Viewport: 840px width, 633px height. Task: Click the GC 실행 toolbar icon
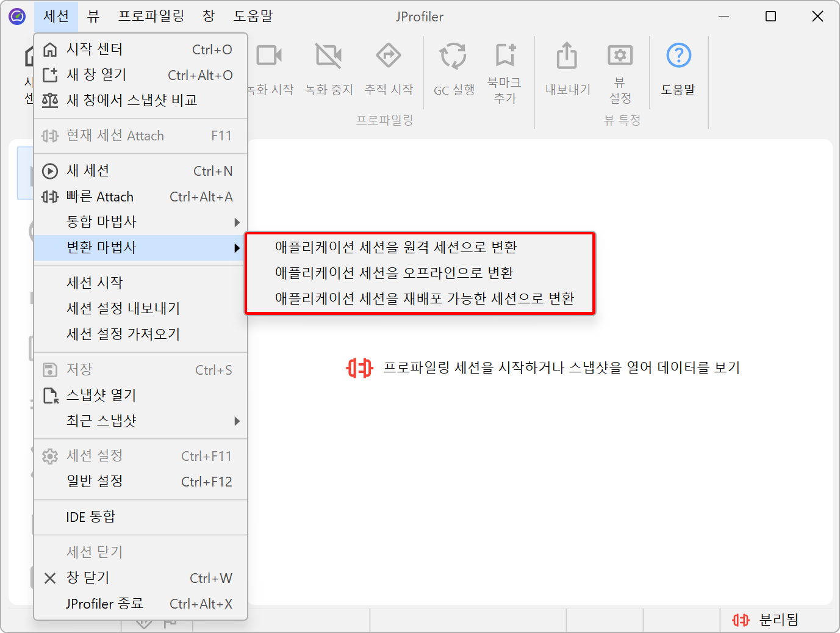pos(453,57)
